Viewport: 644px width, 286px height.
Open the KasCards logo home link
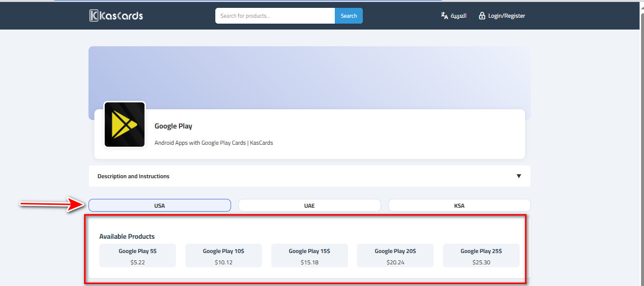pyautogui.click(x=116, y=16)
